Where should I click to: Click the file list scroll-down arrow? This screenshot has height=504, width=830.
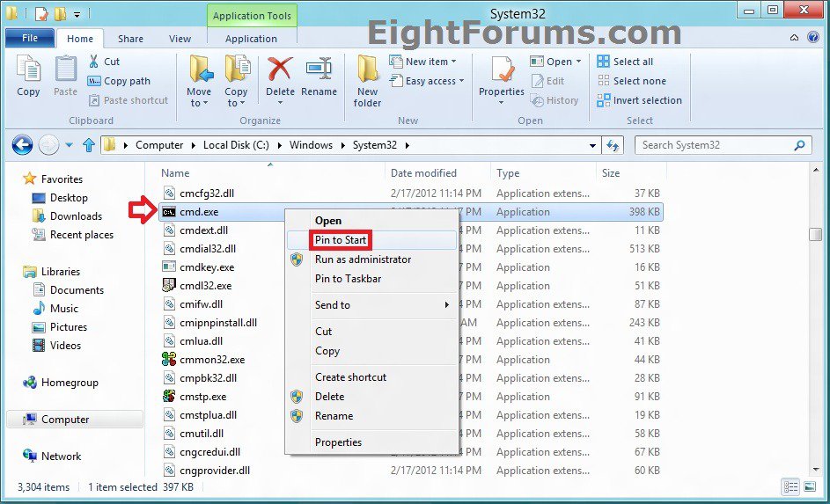point(816,469)
